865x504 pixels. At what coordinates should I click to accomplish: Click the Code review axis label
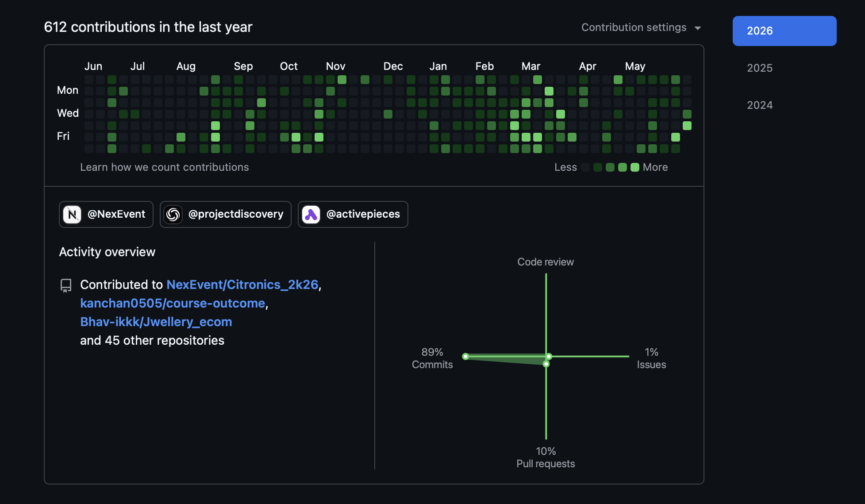tap(546, 262)
